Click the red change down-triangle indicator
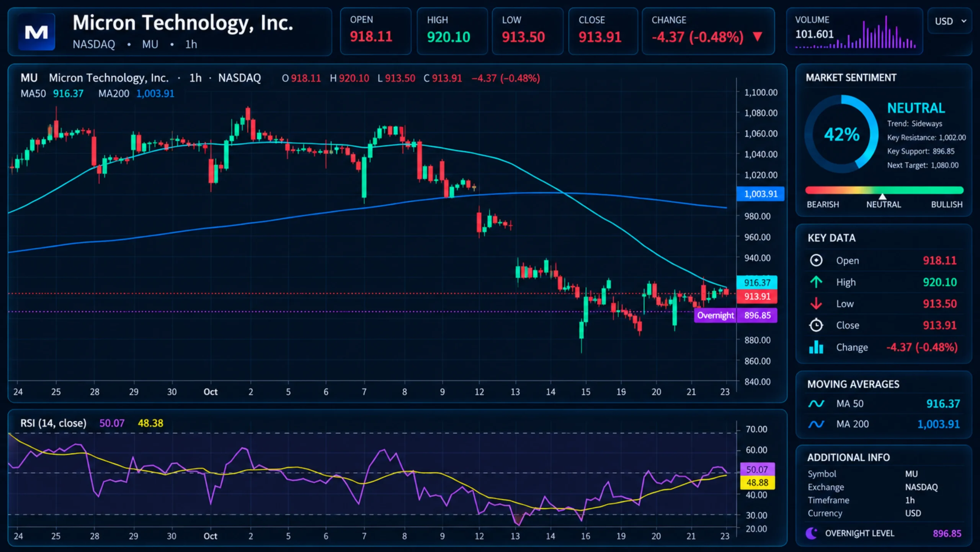 coord(757,37)
